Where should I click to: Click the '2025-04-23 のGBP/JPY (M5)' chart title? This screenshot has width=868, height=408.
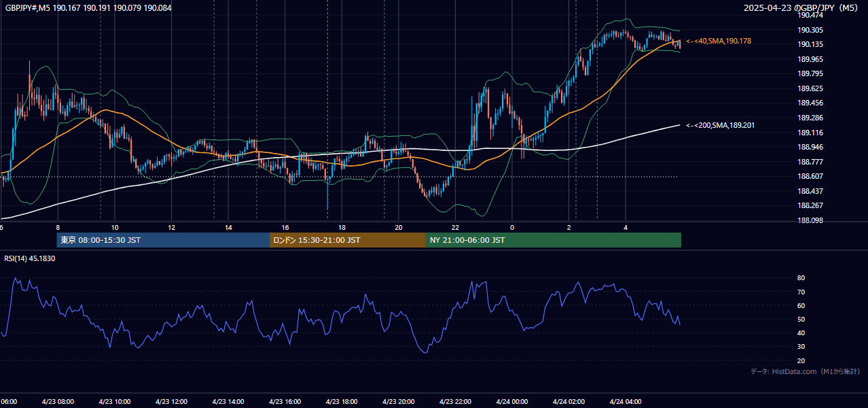801,8
